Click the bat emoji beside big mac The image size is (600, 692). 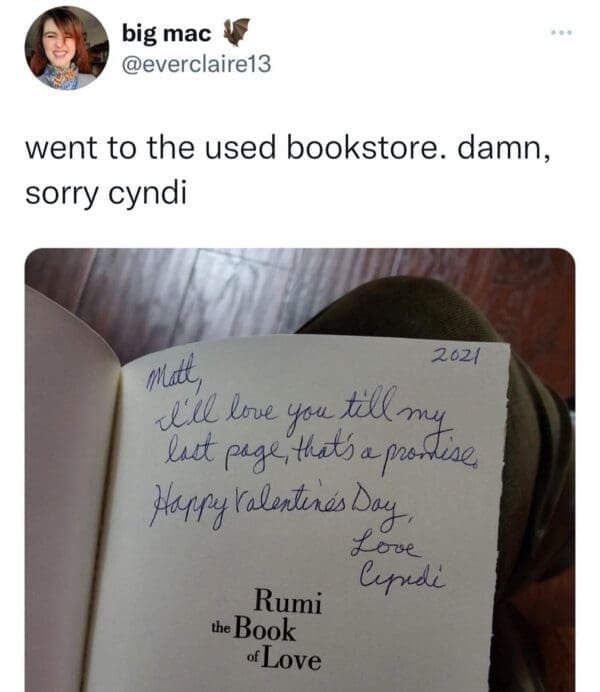pyautogui.click(x=236, y=32)
